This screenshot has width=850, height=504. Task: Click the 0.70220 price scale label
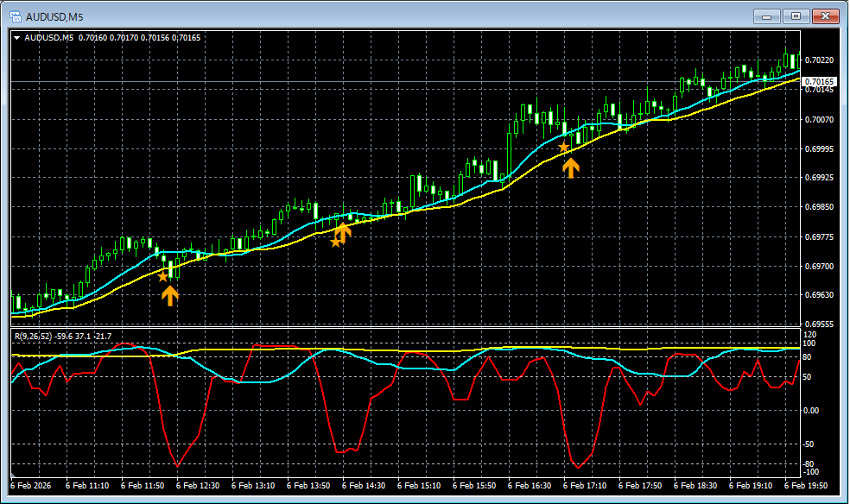pos(819,60)
